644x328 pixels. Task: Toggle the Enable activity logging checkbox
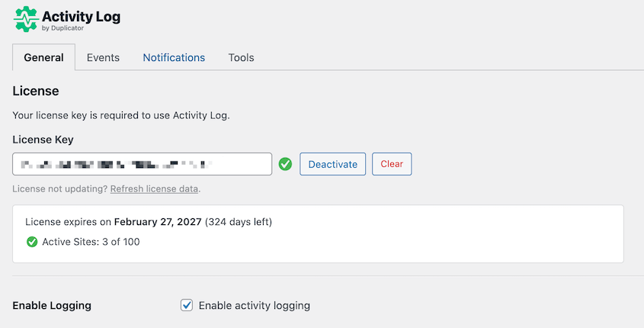click(187, 305)
